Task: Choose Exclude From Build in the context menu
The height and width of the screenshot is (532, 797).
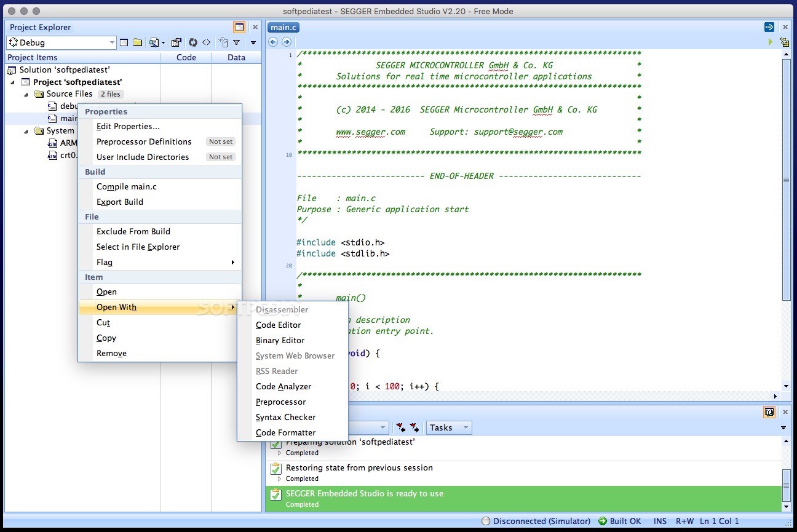Action: (x=160, y=231)
